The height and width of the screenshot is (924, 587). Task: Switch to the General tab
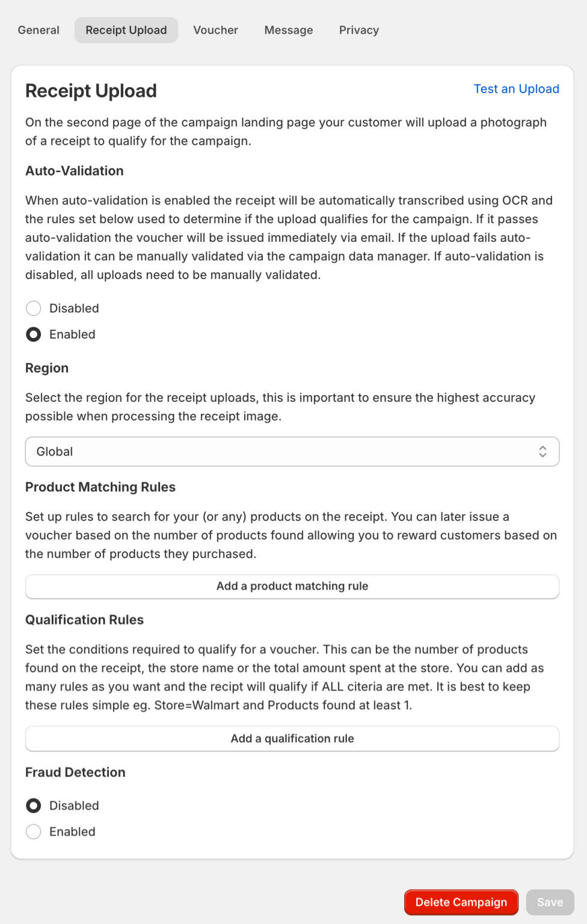(x=38, y=30)
